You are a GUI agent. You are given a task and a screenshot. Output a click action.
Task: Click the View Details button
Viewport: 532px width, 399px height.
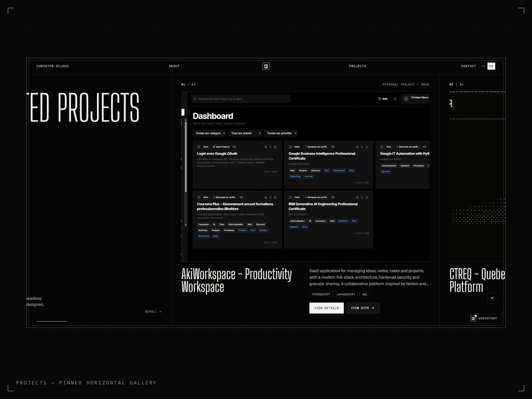point(327,308)
